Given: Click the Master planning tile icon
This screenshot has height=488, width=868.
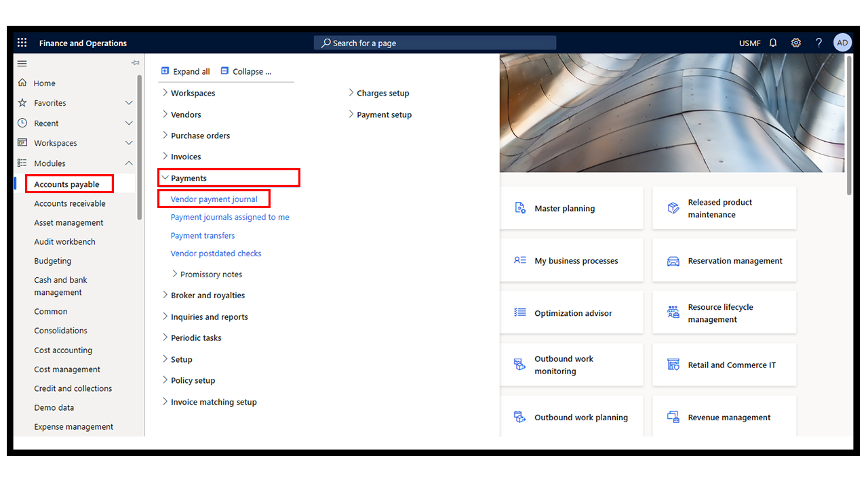Looking at the screenshot, I should pos(520,208).
